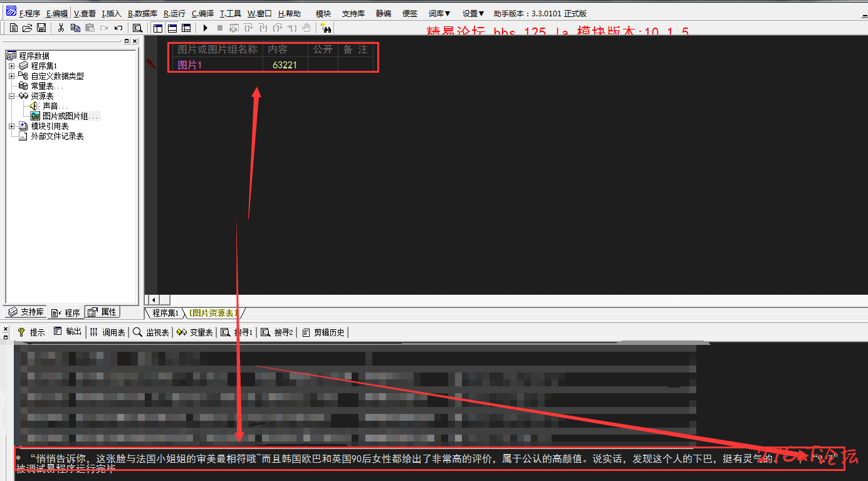Click the Save floppy-disk toolbar icon
This screenshot has height=481, width=868.
(41, 28)
